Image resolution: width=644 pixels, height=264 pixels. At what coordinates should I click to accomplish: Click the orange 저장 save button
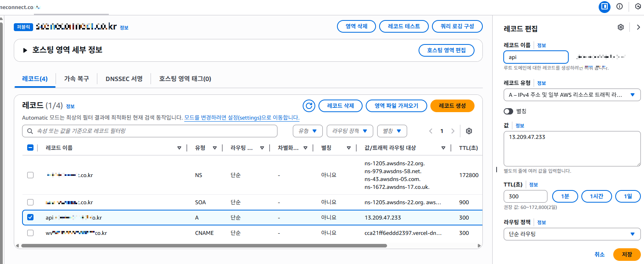click(627, 255)
